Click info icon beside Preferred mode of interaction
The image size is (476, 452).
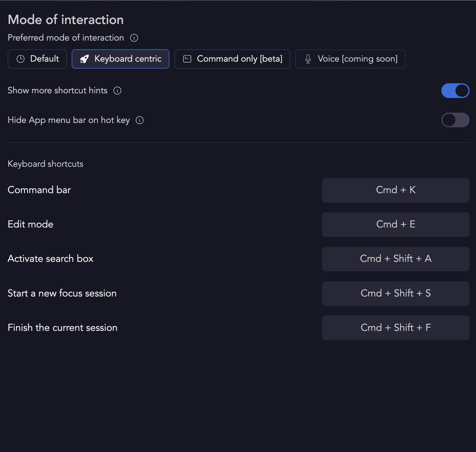134,38
